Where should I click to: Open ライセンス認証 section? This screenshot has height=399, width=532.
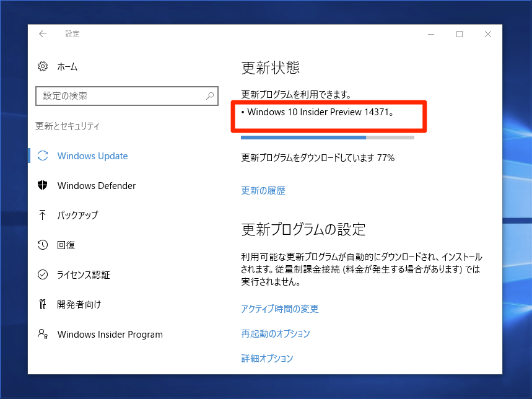click(84, 275)
